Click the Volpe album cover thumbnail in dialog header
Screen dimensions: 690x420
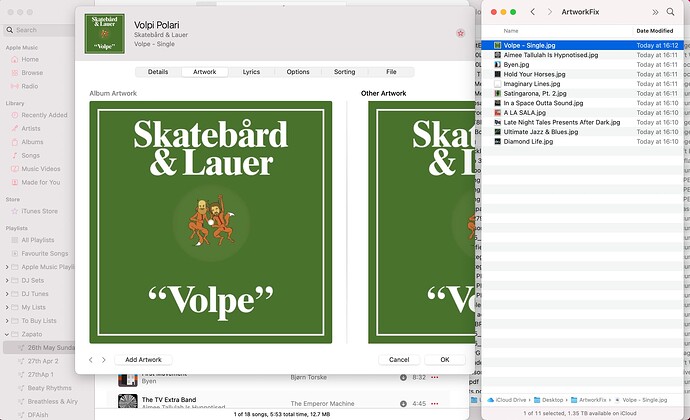(x=105, y=33)
